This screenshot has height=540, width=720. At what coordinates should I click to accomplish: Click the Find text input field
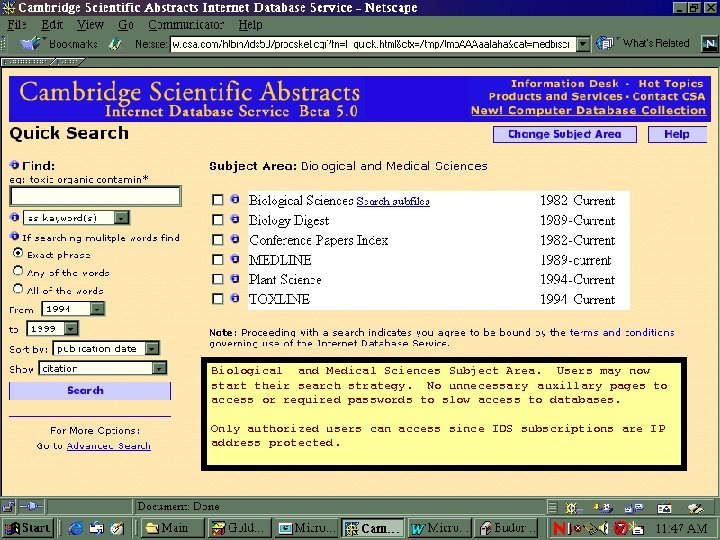pyautogui.click(x=95, y=196)
